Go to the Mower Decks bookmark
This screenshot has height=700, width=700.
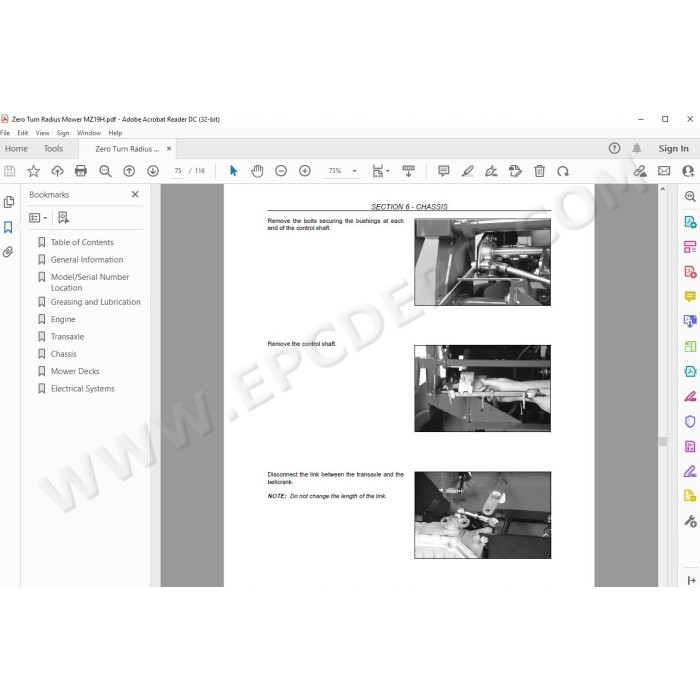point(75,371)
